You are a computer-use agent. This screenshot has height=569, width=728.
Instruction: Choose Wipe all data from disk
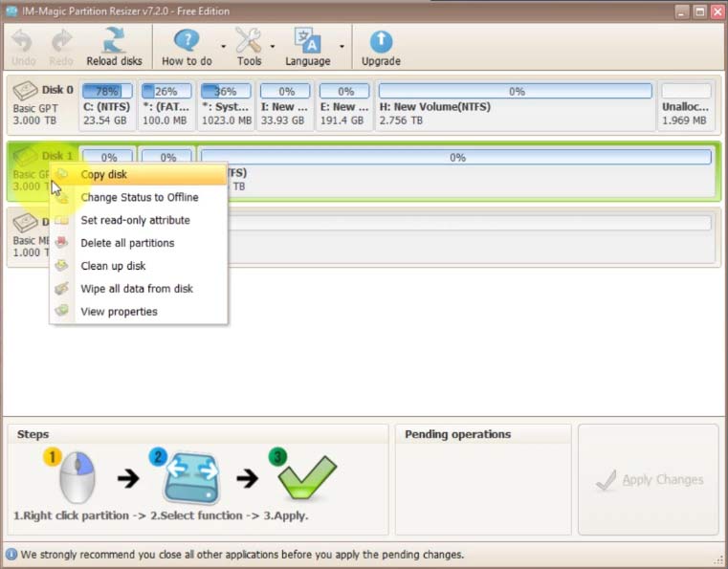(x=137, y=289)
